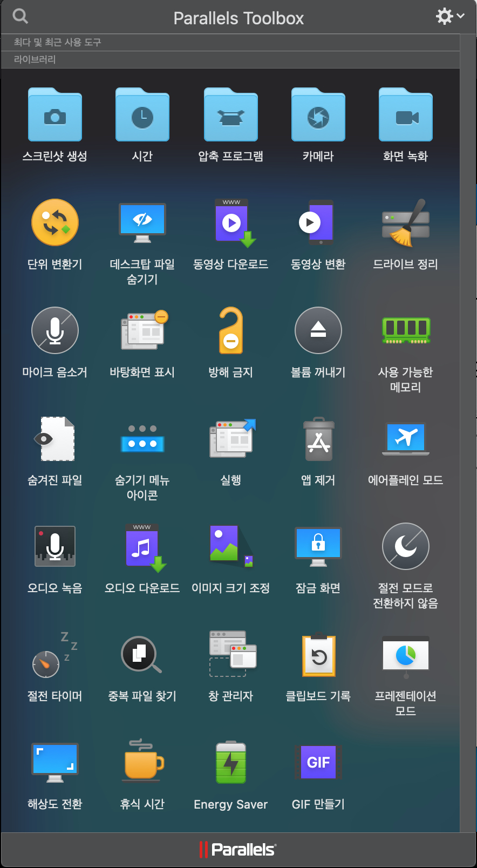
Task: Activate the 잠금 화면 tool
Action: [318, 546]
